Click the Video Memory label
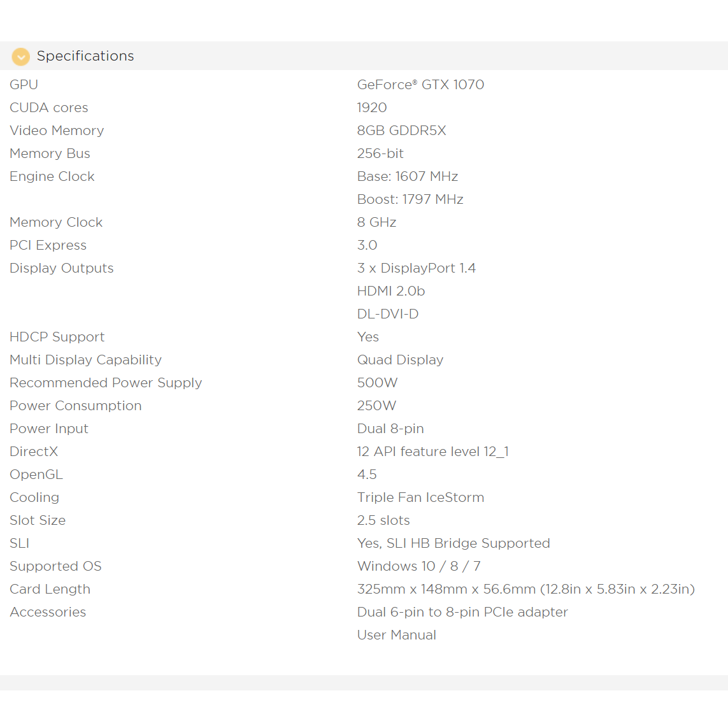 [57, 131]
